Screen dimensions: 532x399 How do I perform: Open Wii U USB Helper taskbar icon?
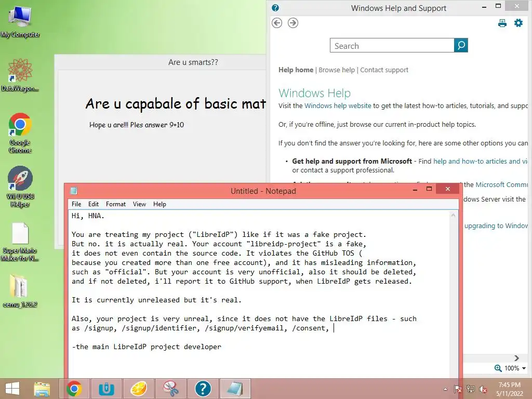(106, 389)
